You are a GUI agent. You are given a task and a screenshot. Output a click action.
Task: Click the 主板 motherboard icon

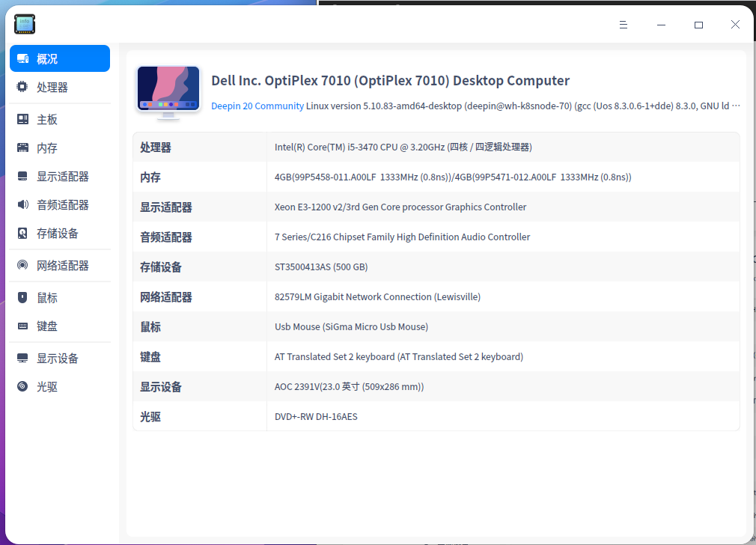tap(22, 119)
